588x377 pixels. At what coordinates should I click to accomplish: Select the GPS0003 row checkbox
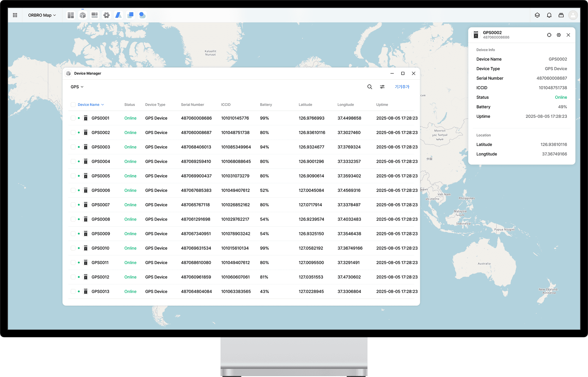[x=73, y=147]
